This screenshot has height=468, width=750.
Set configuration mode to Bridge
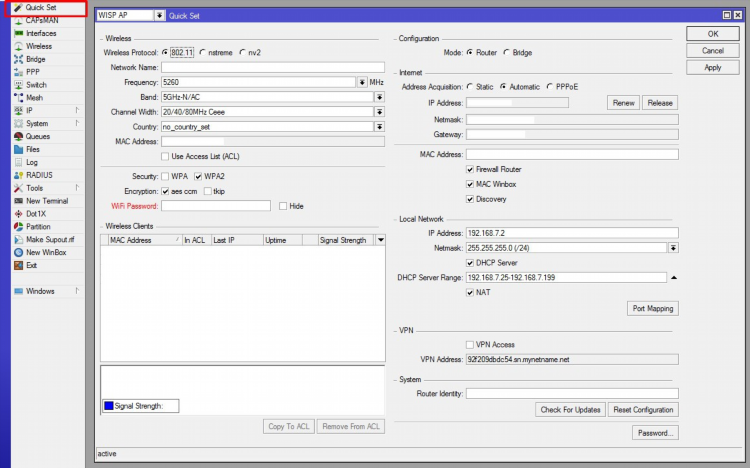coord(507,53)
